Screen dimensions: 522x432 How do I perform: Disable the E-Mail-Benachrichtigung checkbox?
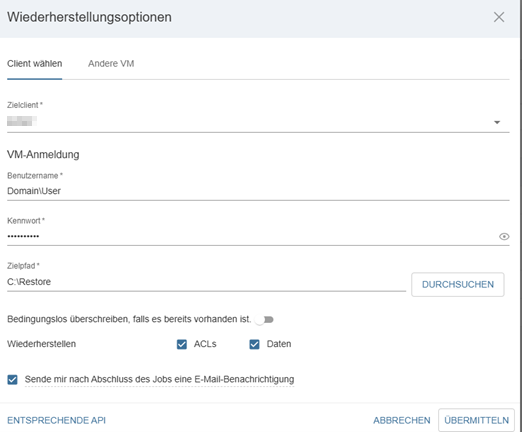12,379
